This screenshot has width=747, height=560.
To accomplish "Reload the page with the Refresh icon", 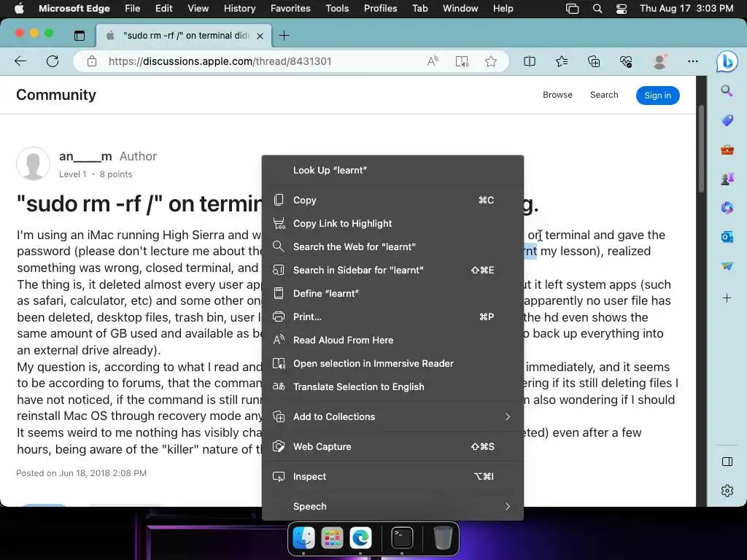I will point(53,61).
